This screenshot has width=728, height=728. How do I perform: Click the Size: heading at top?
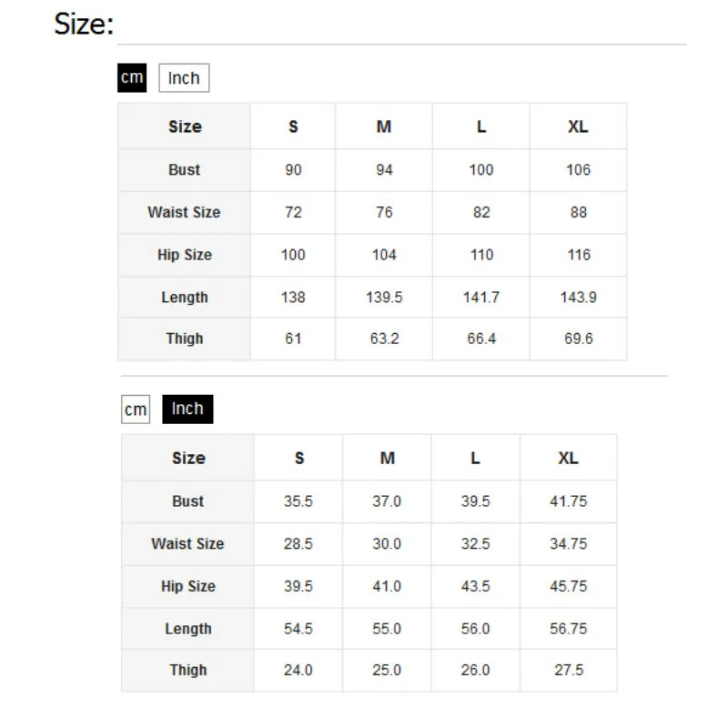point(84,24)
